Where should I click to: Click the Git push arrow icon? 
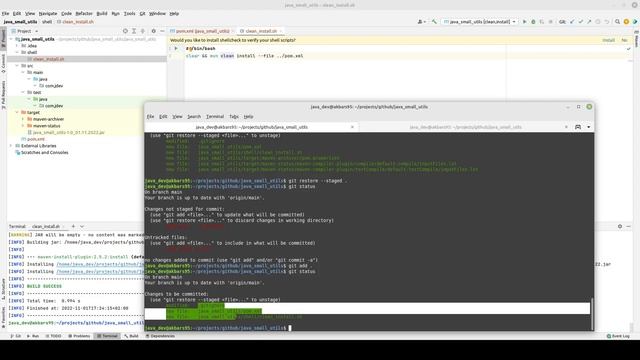pos(589,22)
